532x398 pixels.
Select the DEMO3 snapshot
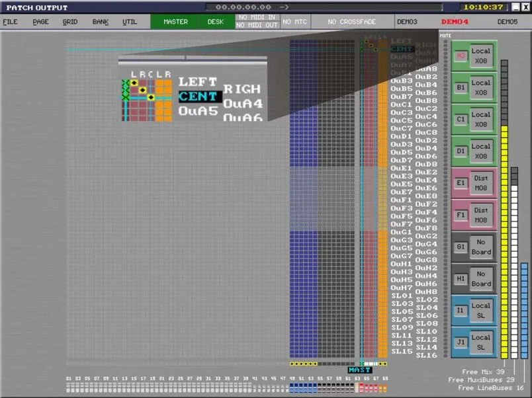click(x=407, y=22)
